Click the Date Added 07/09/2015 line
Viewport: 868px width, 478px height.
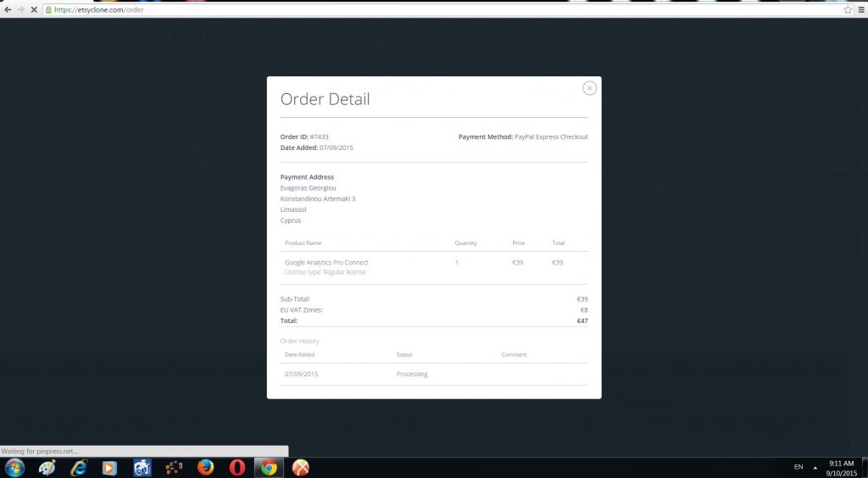point(317,147)
